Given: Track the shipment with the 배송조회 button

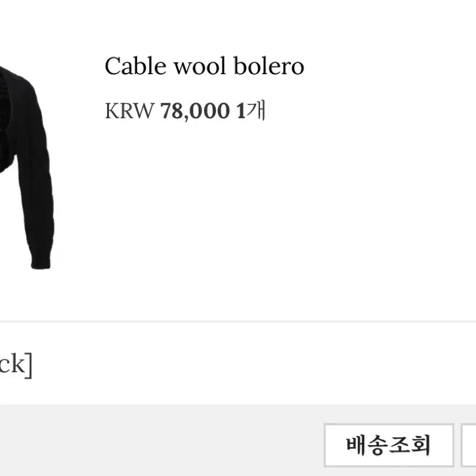Looking at the screenshot, I should [389, 445].
